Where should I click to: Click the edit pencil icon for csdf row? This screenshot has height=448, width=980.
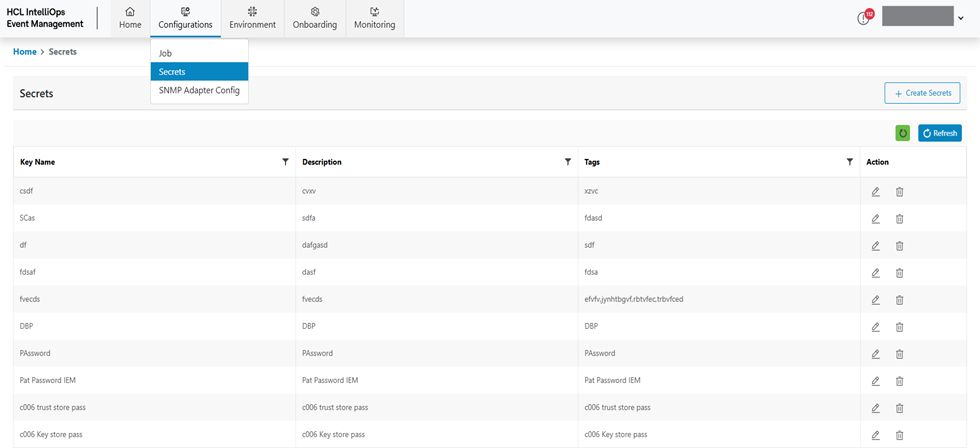click(875, 191)
